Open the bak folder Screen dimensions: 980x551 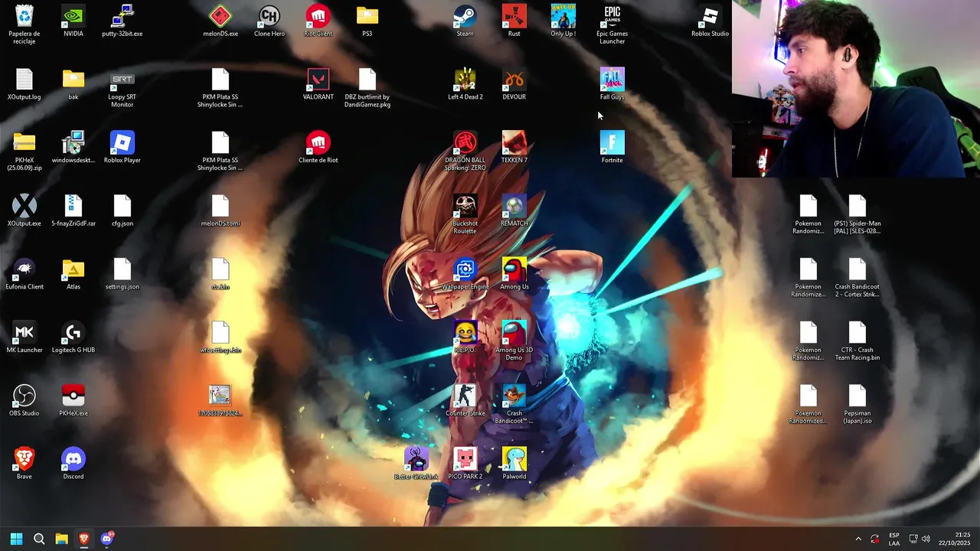pyautogui.click(x=73, y=80)
